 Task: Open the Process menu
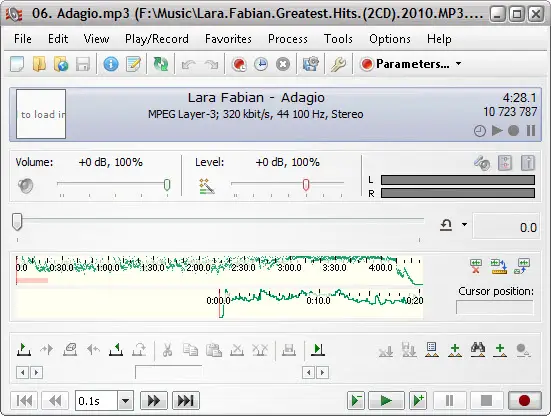pyautogui.click(x=288, y=39)
